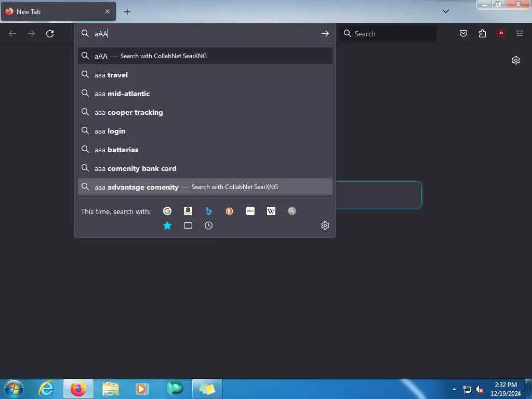Go forward one page

[31, 34]
